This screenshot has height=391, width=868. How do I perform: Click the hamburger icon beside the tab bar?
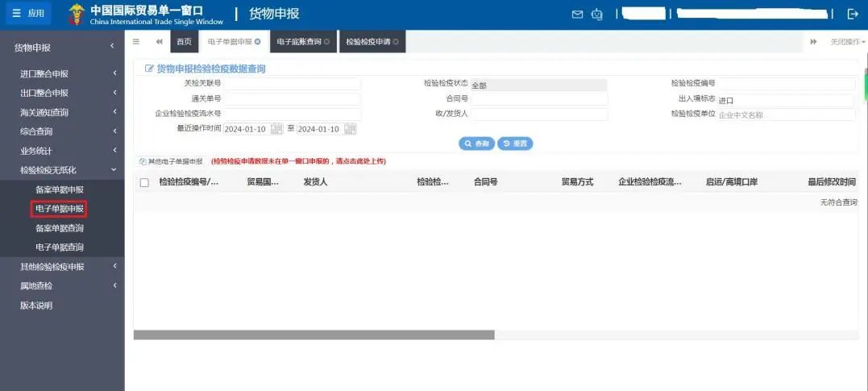(136, 41)
